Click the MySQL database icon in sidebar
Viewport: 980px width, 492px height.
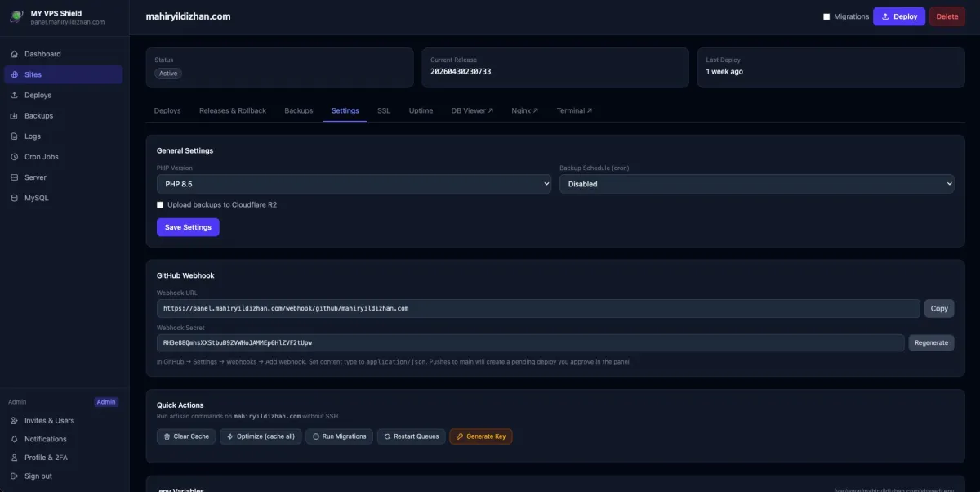pos(15,198)
